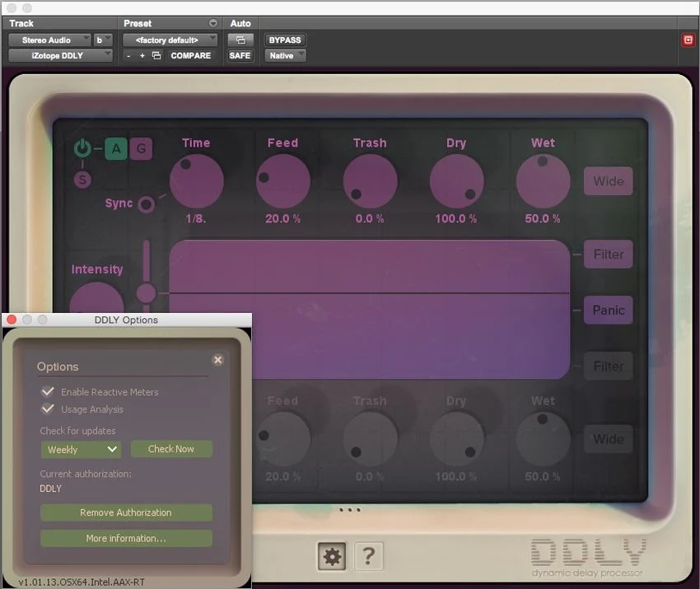Click the Check Now button
This screenshot has height=589, width=700.
[x=171, y=449]
